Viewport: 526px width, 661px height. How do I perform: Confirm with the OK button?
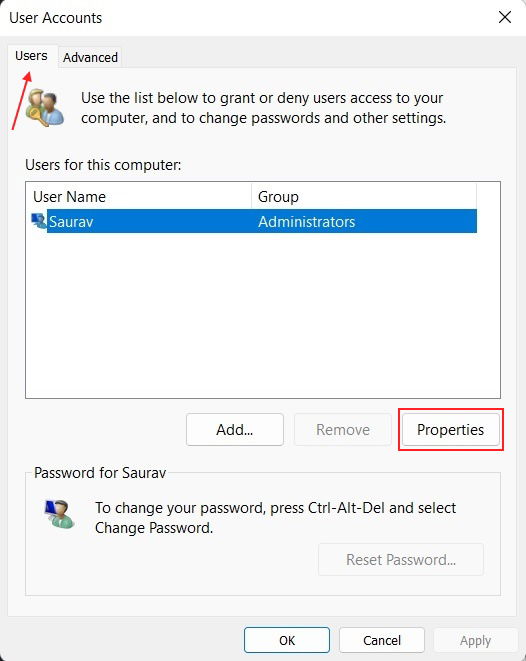pyautogui.click(x=287, y=640)
